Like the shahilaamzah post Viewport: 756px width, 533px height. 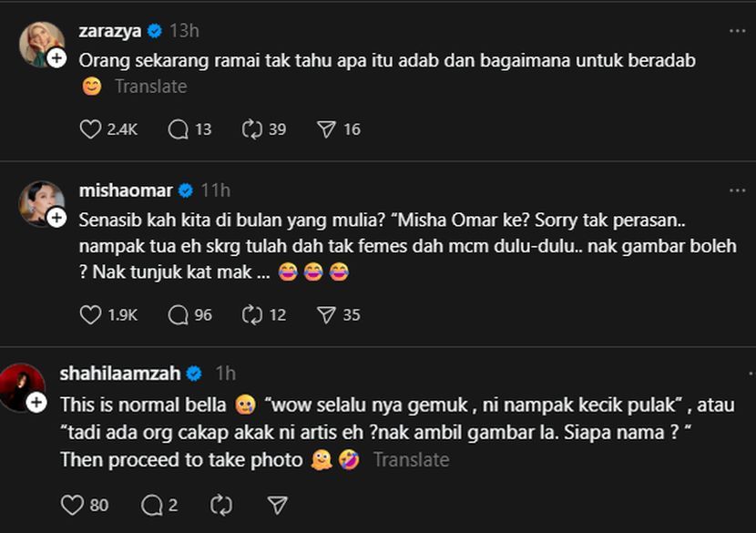pos(72,505)
